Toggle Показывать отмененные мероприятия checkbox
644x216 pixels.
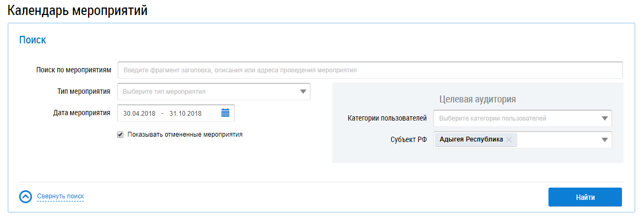[x=120, y=135]
